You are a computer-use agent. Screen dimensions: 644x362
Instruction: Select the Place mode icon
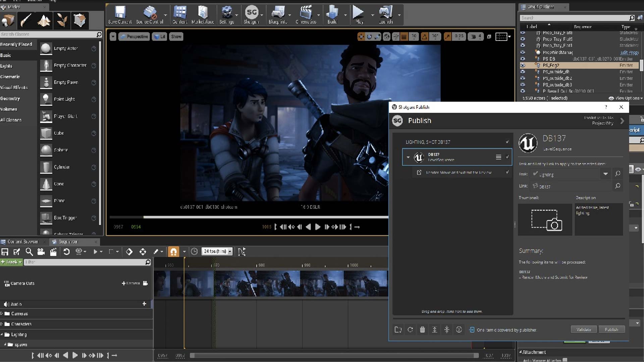8,21
